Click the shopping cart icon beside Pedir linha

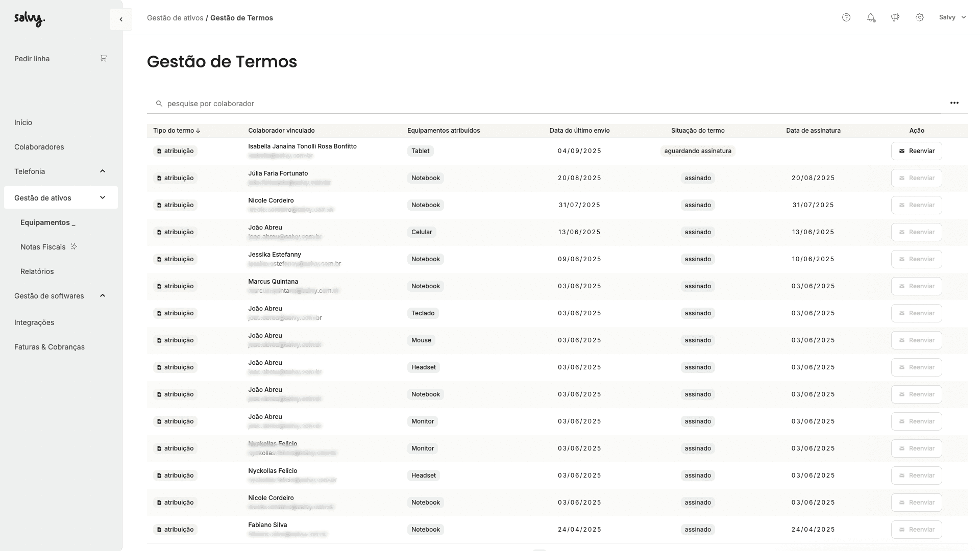104,58
